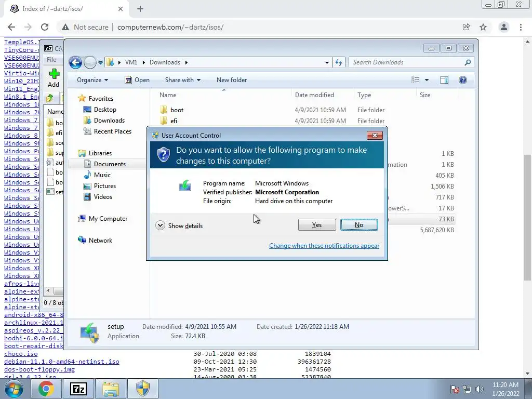Open a new Chrome tab
This screenshot has width=532, height=399.
click(x=140, y=9)
